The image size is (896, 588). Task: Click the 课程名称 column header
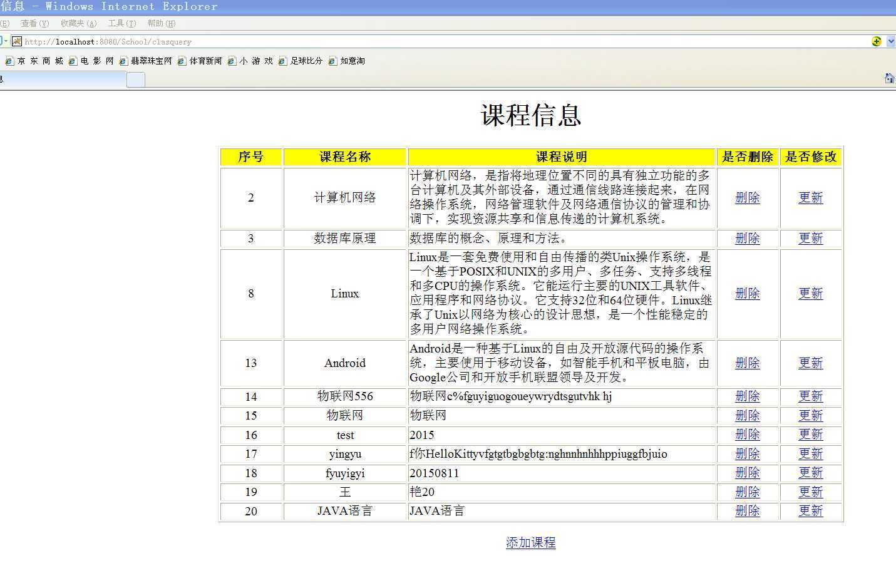click(x=345, y=157)
